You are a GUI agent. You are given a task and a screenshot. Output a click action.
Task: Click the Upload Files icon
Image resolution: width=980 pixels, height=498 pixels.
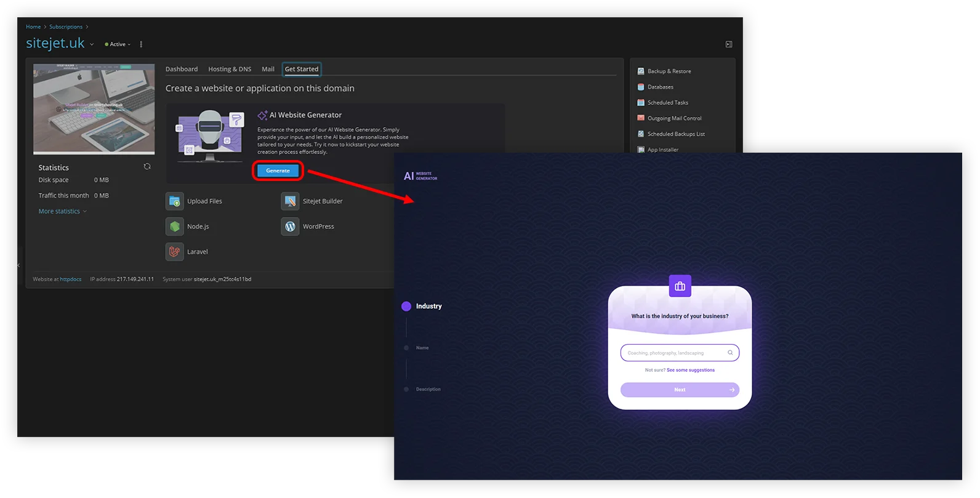pos(175,201)
